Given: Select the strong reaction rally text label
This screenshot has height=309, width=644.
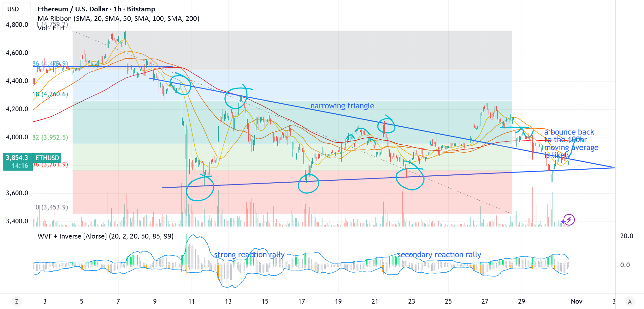Looking at the screenshot, I should click(249, 255).
